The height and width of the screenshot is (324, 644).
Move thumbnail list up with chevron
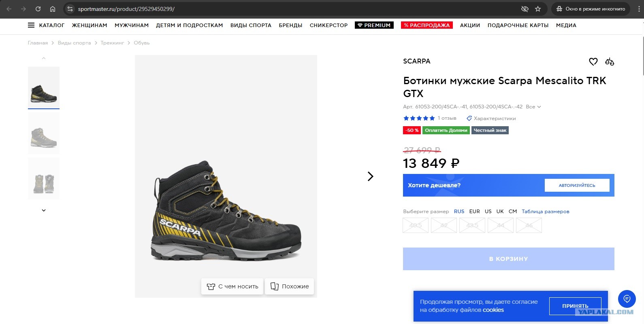tap(44, 59)
